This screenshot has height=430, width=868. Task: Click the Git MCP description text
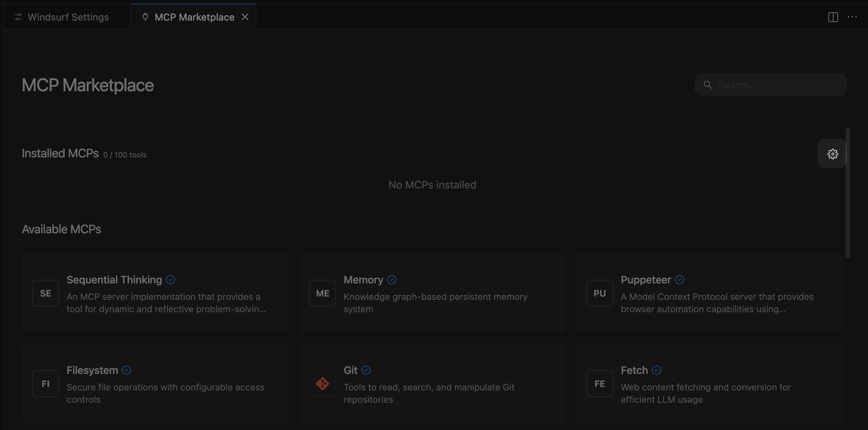coord(429,393)
